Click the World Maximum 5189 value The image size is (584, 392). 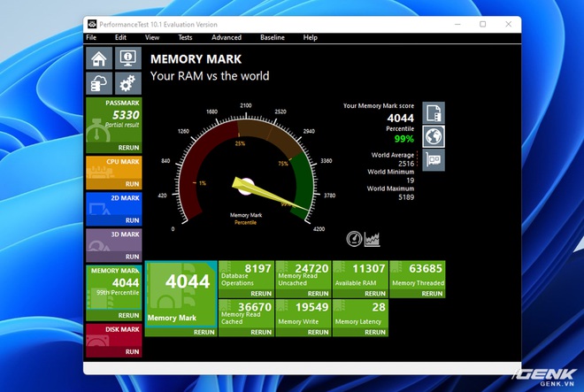pos(406,197)
